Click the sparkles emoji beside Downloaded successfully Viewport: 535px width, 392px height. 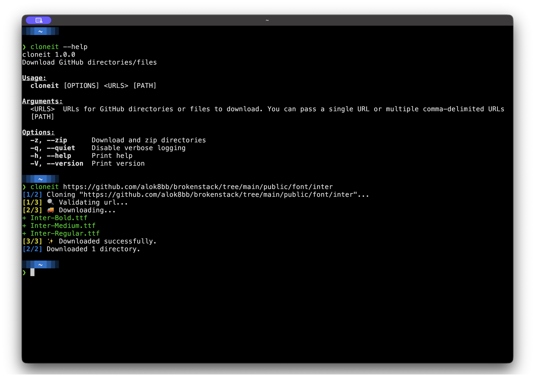50,241
